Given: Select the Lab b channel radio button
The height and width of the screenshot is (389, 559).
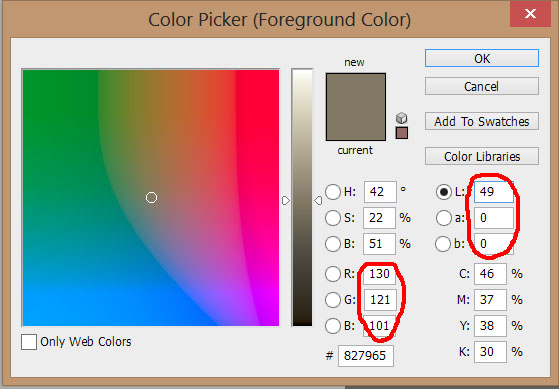Looking at the screenshot, I should 443,244.
